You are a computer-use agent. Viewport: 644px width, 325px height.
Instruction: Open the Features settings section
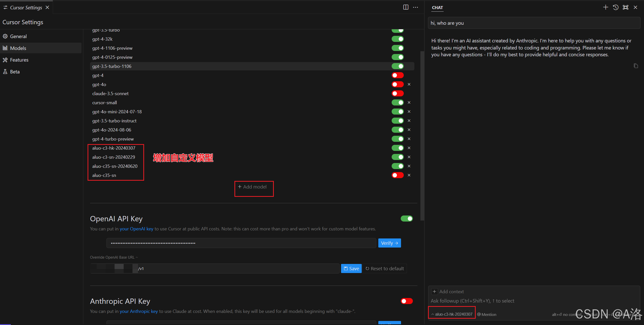click(19, 60)
